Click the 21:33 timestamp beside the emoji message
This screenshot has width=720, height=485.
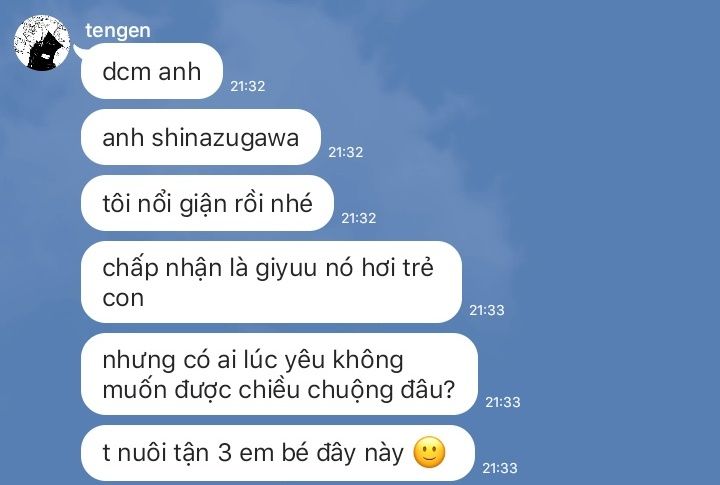500,468
